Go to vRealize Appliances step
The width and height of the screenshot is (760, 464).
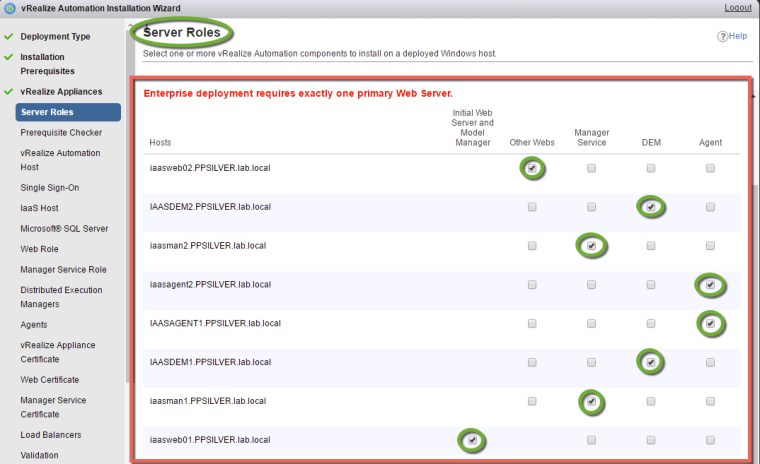[61, 92]
